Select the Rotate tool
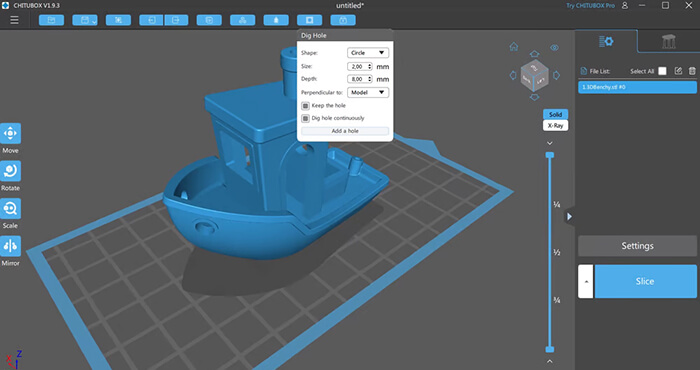 (10, 171)
